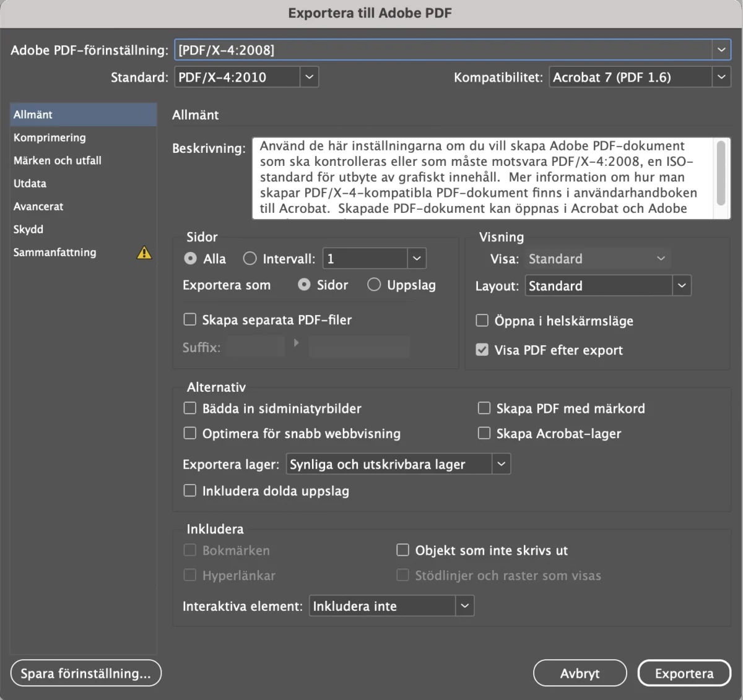Viewport: 743px width, 700px height.
Task: Open the Sammanfattning panel
Action: [84, 253]
